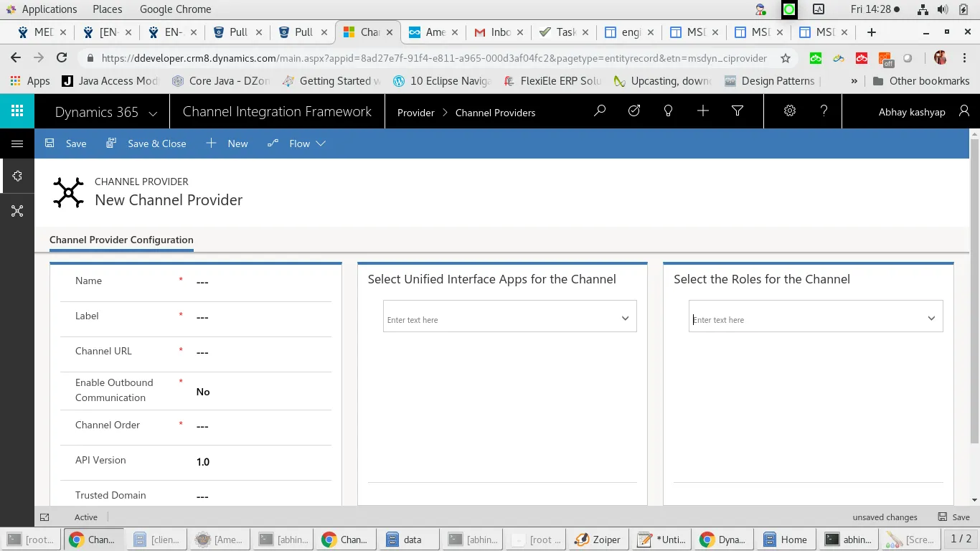Toggle Enable Outbound Communication value No
Viewport: 980px width, 551px height.
(x=203, y=392)
